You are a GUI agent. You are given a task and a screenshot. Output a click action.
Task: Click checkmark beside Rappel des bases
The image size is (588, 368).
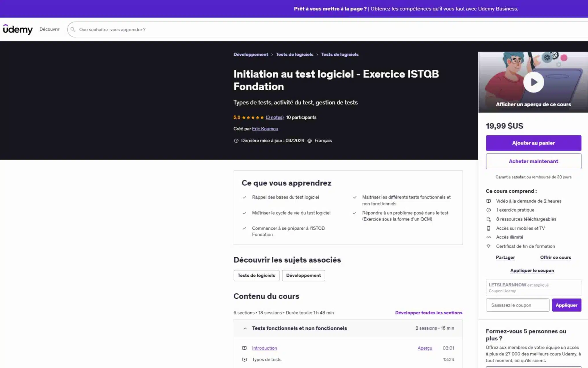tap(244, 197)
